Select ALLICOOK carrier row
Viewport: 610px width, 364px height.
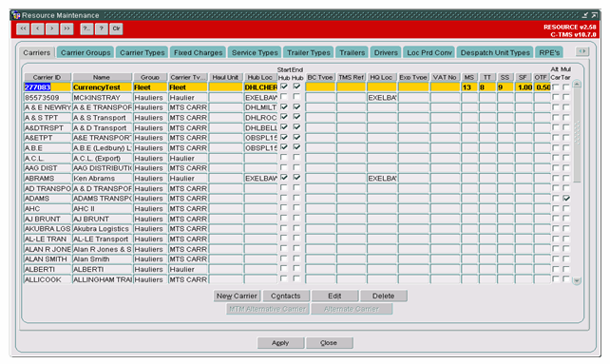click(48, 279)
